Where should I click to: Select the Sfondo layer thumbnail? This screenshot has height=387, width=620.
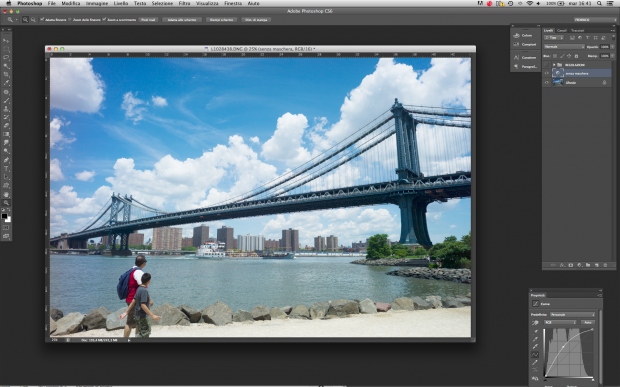[558, 83]
